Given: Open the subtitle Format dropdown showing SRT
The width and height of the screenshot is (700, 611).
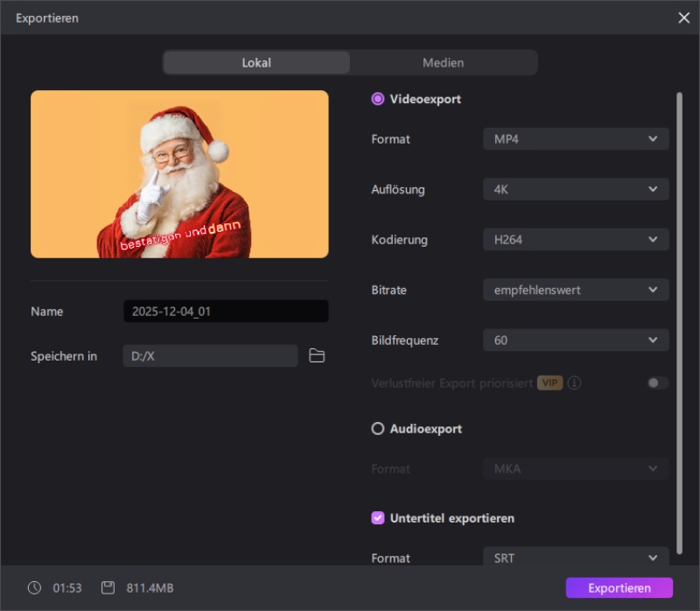Looking at the screenshot, I should (x=576, y=558).
